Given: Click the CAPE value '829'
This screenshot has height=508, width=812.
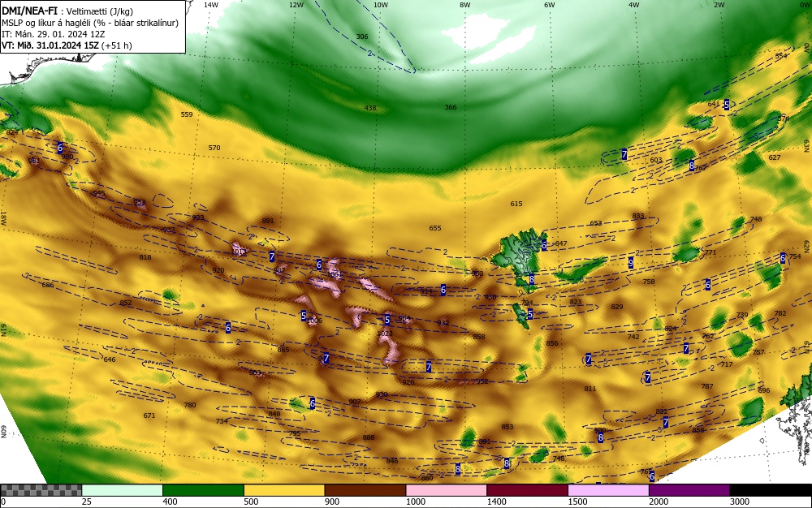Looking at the screenshot, I should coord(617,307).
